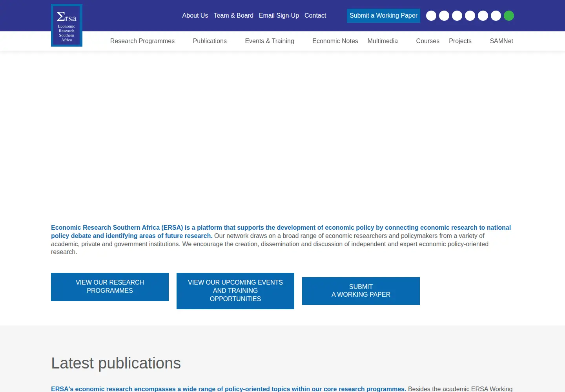The width and height of the screenshot is (565, 392).
Task: Open the Multimedia menu
Action: (383, 41)
